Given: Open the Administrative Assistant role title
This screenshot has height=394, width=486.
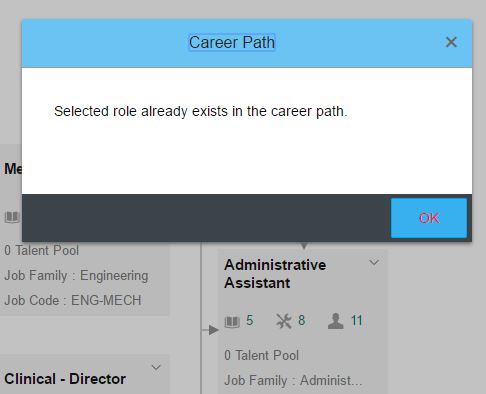Looking at the screenshot, I should [x=275, y=274].
